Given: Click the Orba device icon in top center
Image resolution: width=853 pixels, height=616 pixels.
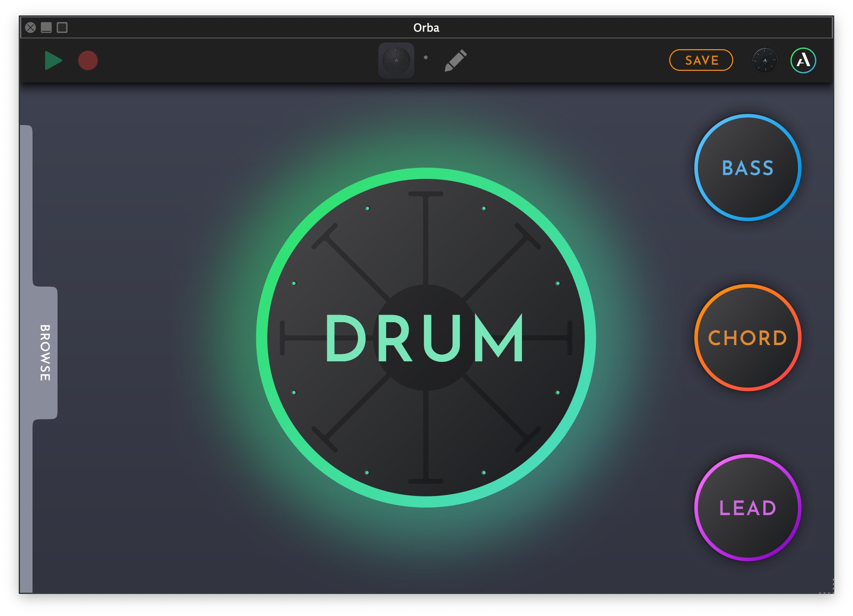Looking at the screenshot, I should point(396,60).
